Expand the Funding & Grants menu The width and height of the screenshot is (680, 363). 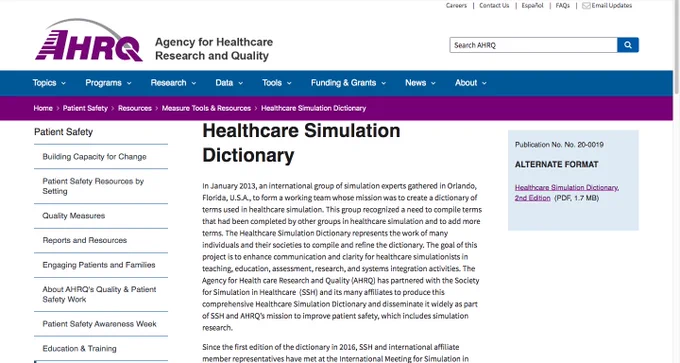[348, 83]
